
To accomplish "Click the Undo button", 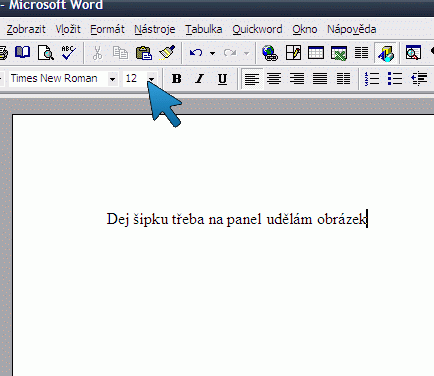I will (196, 53).
